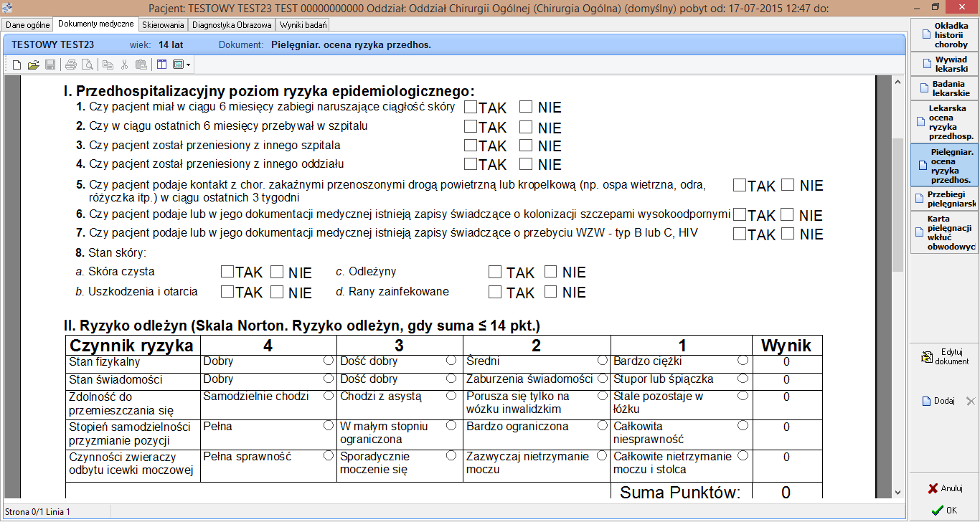Check TAK for Skóra czysta
The width and height of the screenshot is (980, 522).
click(227, 271)
